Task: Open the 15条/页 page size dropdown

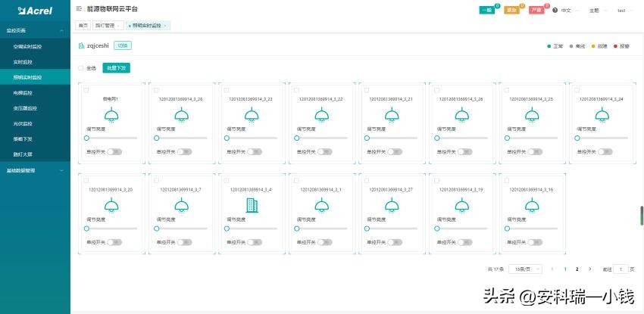Action: pyautogui.click(x=528, y=269)
